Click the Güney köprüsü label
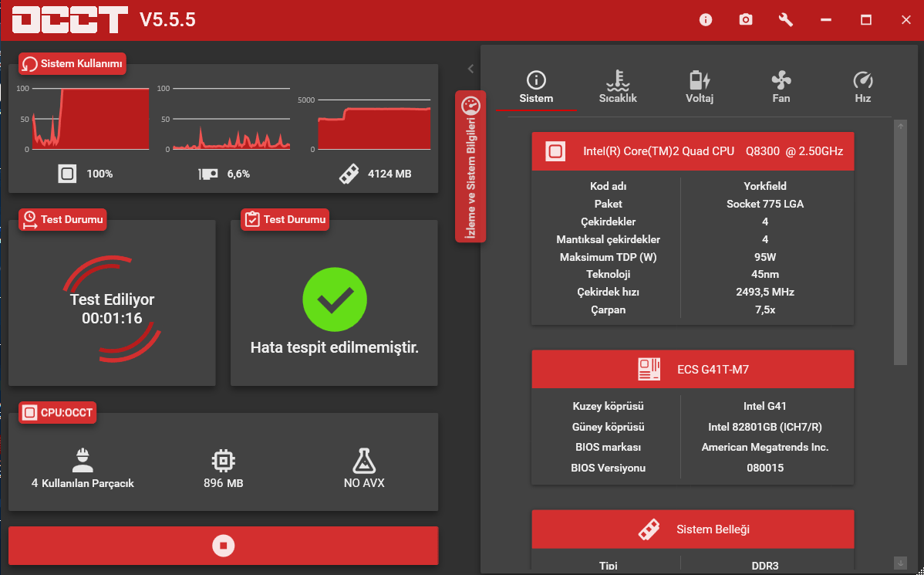 [608, 427]
